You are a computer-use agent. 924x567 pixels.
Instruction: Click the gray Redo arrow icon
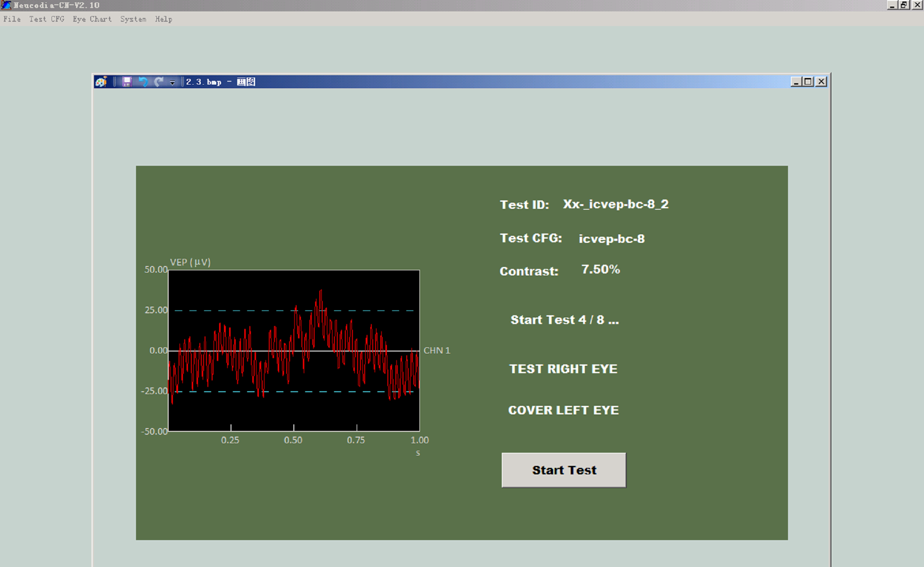[x=159, y=82]
